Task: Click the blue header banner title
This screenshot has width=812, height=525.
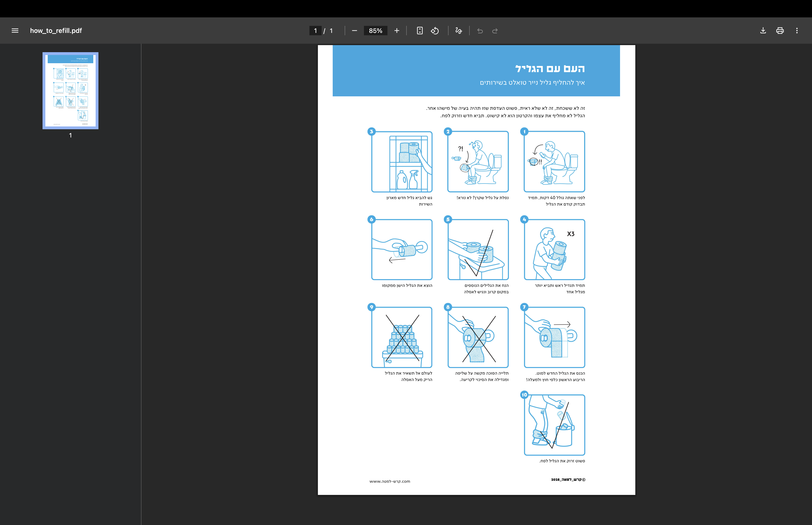Action: [x=550, y=69]
